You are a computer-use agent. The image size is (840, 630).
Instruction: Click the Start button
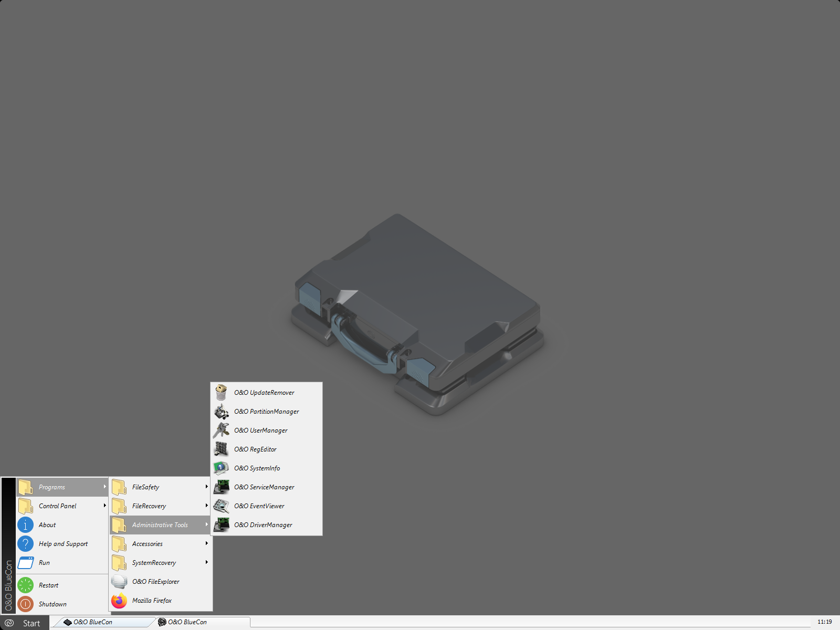pyautogui.click(x=25, y=623)
